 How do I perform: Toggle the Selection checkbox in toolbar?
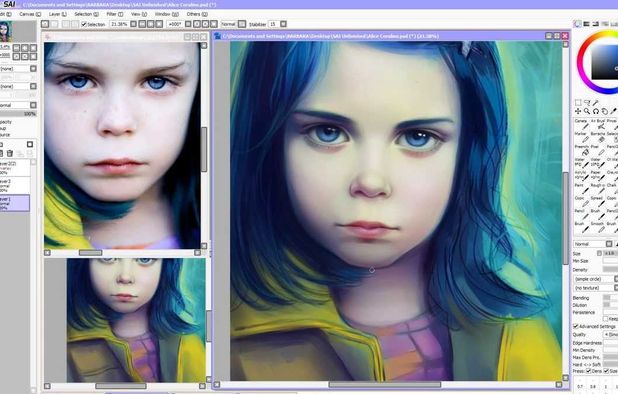(84, 24)
